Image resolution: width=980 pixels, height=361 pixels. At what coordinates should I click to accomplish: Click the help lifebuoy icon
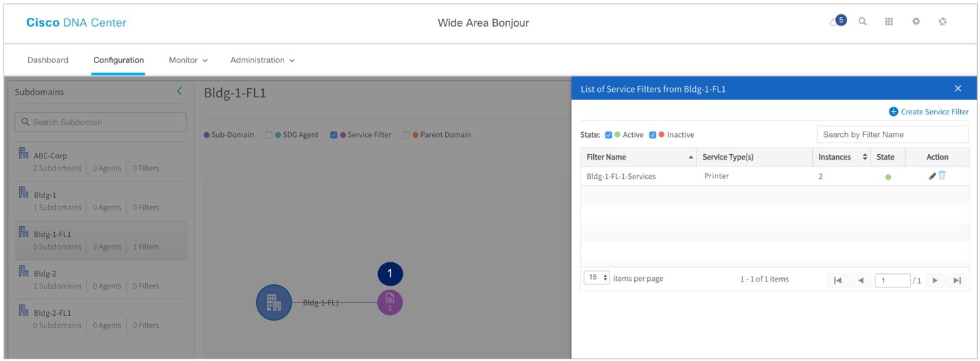tap(943, 22)
